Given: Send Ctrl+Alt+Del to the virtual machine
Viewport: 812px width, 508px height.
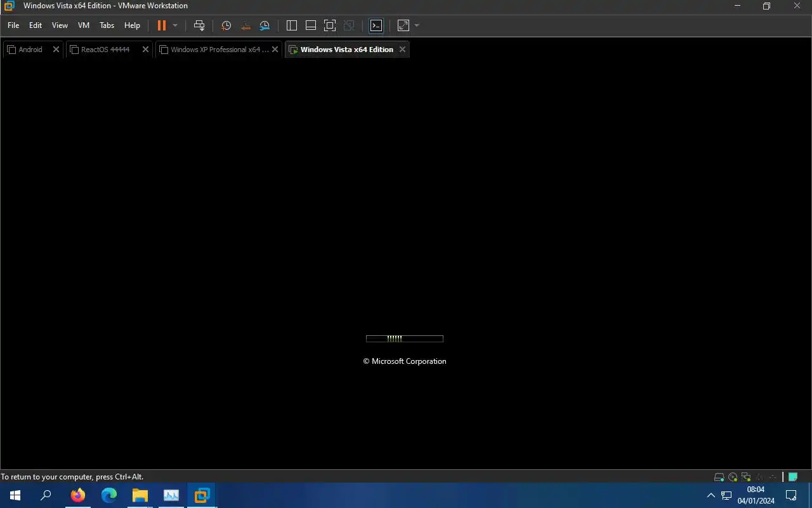Looking at the screenshot, I should click(199, 25).
